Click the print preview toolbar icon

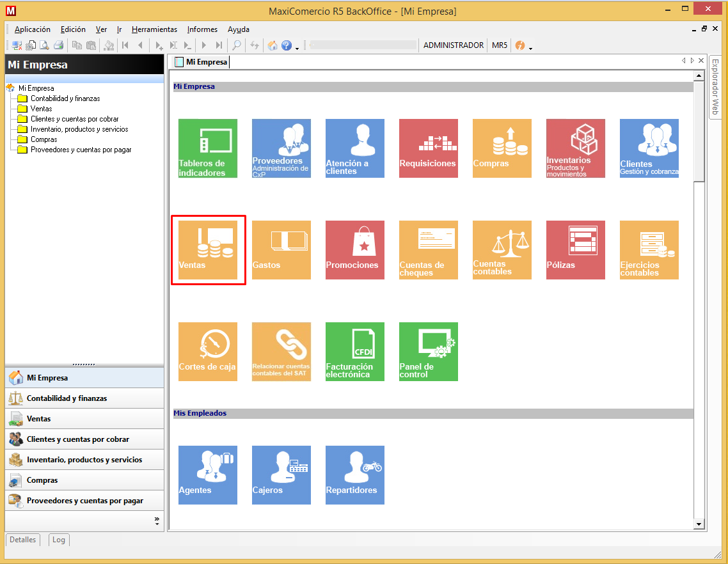point(45,45)
